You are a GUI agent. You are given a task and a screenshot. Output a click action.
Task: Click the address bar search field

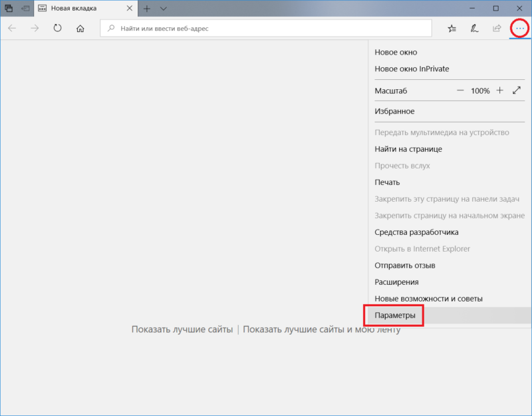pyautogui.click(x=266, y=28)
